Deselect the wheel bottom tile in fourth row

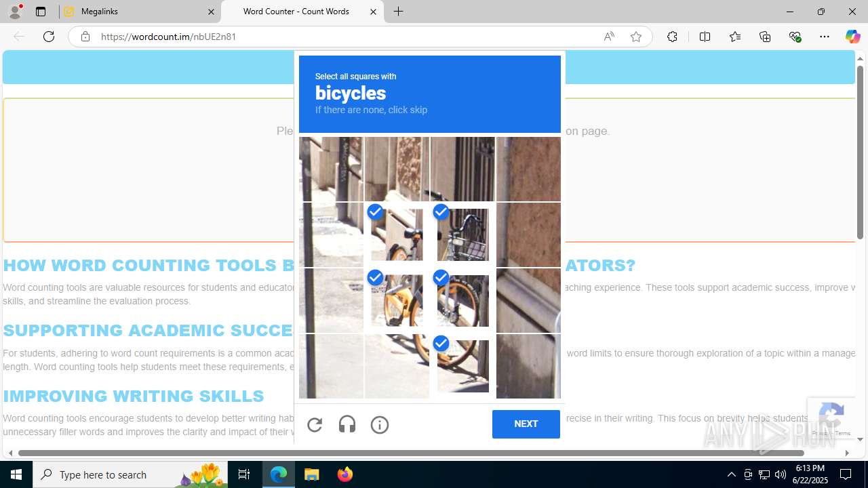pos(462,366)
